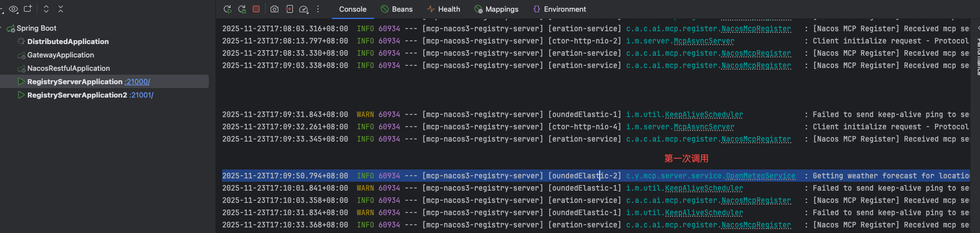Open the :21001/ port link
The image size is (980, 233).
[141, 95]
